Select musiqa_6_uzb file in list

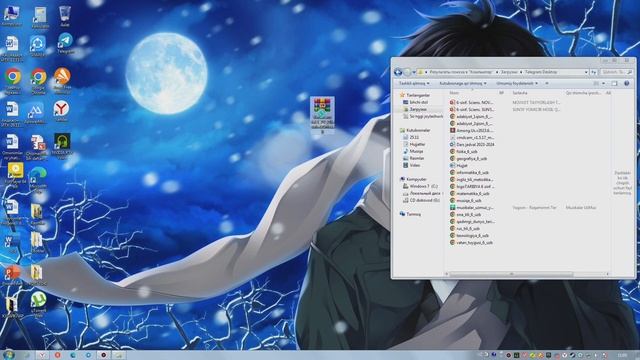point(466,200)
